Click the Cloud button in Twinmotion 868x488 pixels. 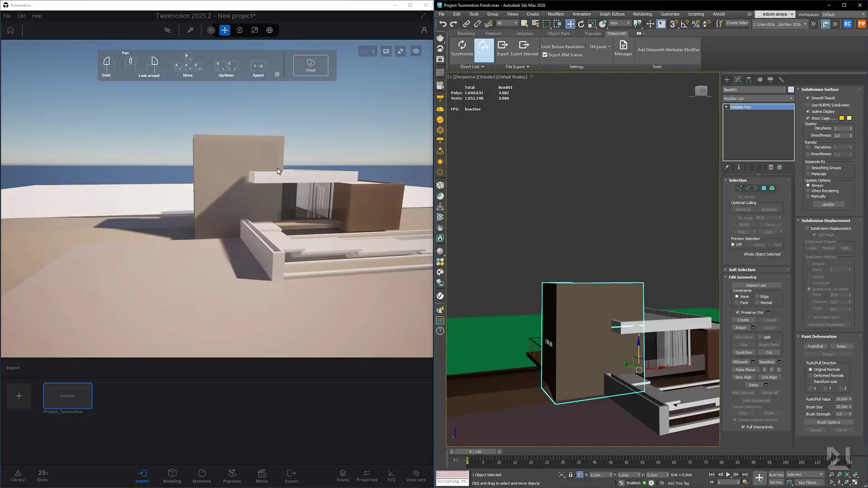coord(311,65)
